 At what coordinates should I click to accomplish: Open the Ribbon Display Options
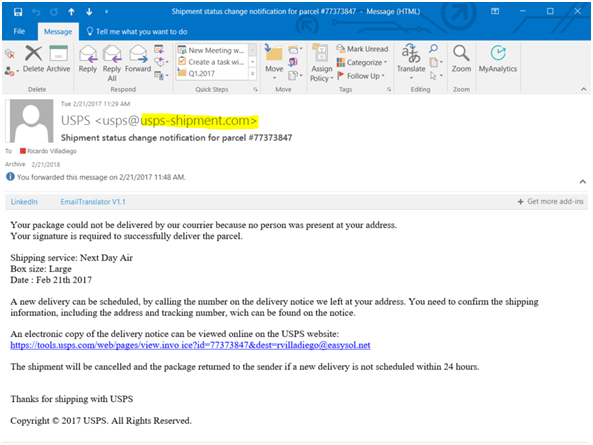pos(495,11)
